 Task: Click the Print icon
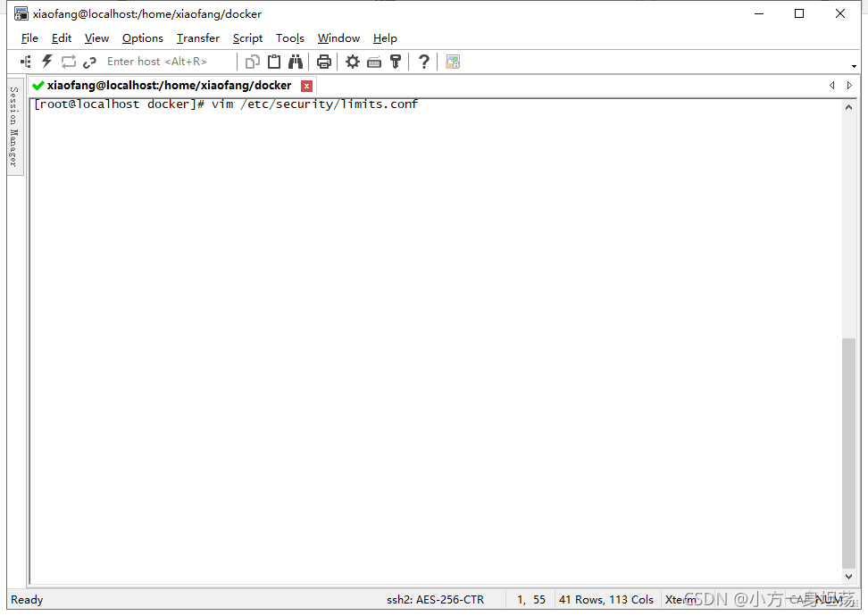click(x=324, y=62)
